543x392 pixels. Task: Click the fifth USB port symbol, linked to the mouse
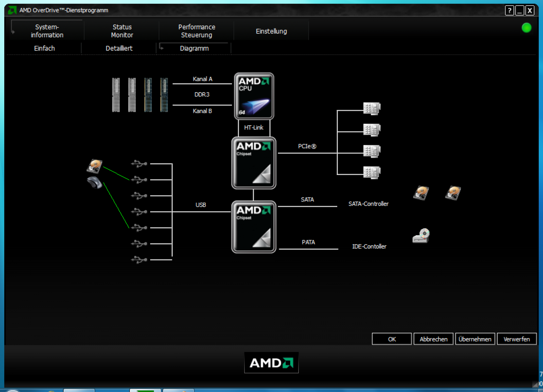point(140,228)
